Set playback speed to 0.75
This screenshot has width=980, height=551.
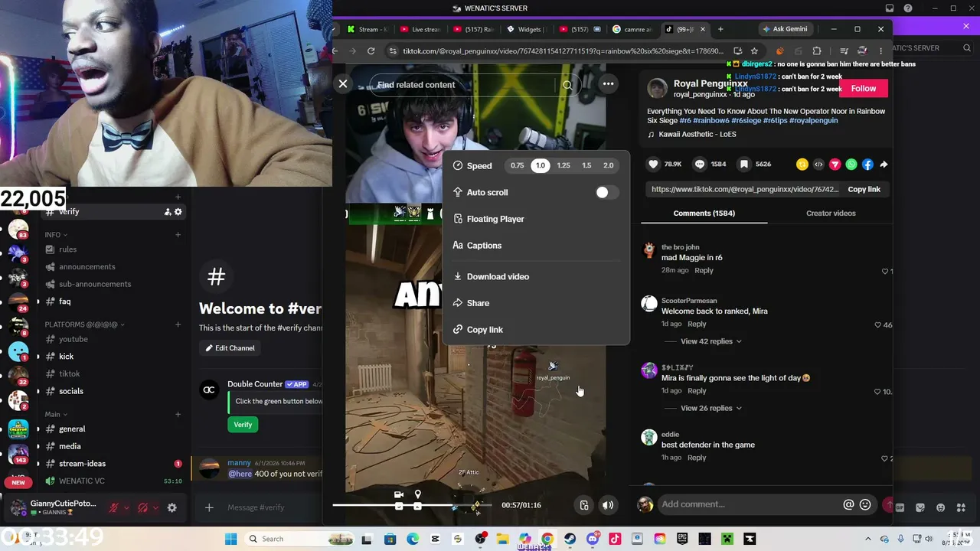(518, 165)
